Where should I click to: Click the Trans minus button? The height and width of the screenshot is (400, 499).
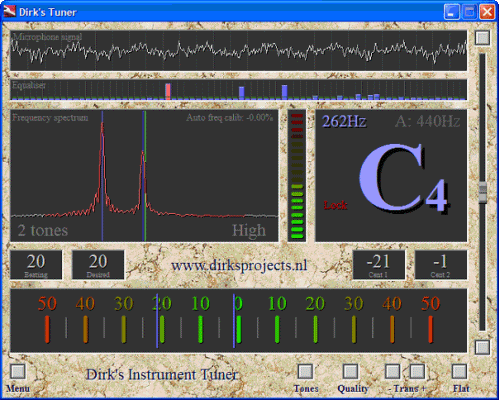[392, 371]
